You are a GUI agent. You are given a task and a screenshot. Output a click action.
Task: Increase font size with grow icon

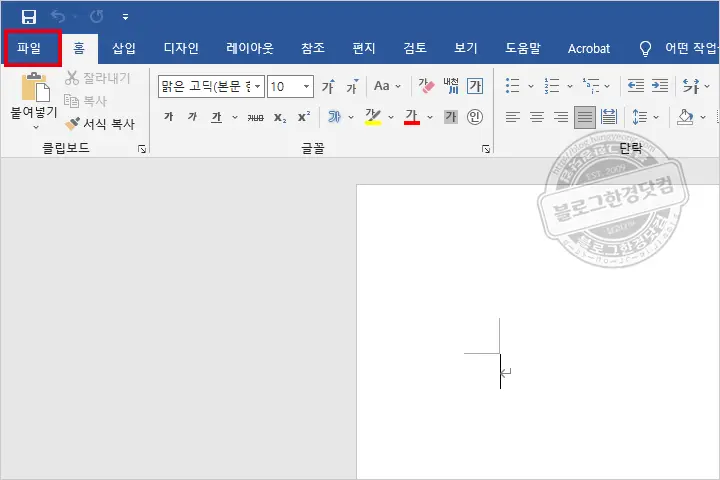click(328, 86)
